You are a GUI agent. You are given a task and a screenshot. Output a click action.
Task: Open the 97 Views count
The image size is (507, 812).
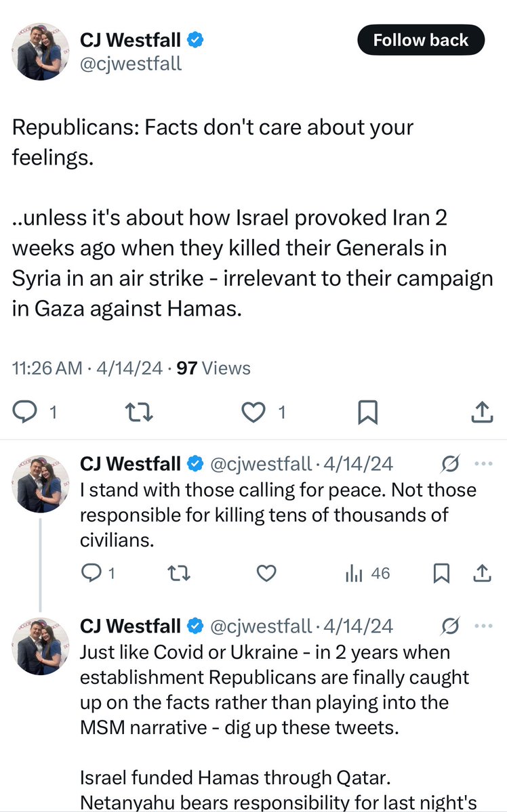click(213, 368)
